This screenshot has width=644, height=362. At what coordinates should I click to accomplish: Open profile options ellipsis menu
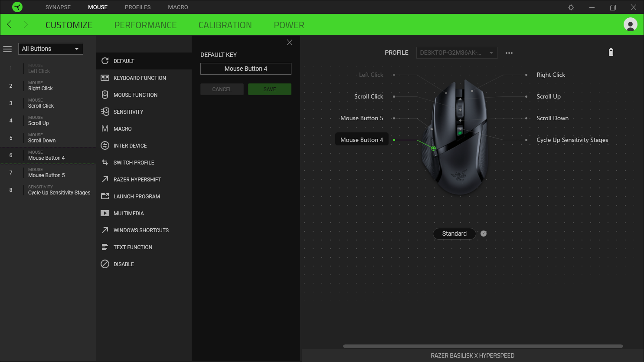509,53
